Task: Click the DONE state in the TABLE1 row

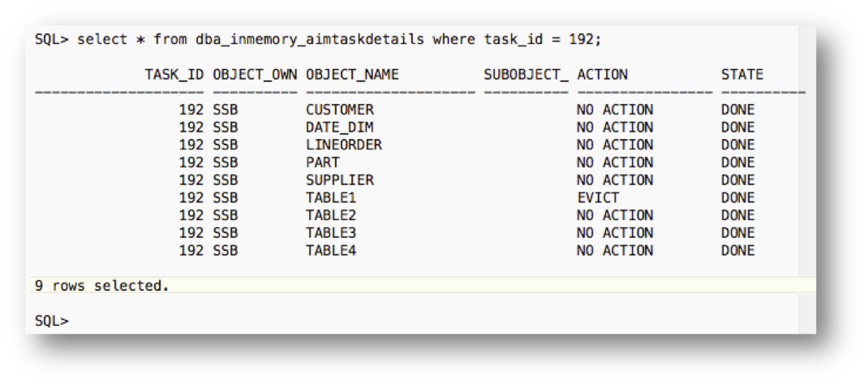Action: pos(737,198)
